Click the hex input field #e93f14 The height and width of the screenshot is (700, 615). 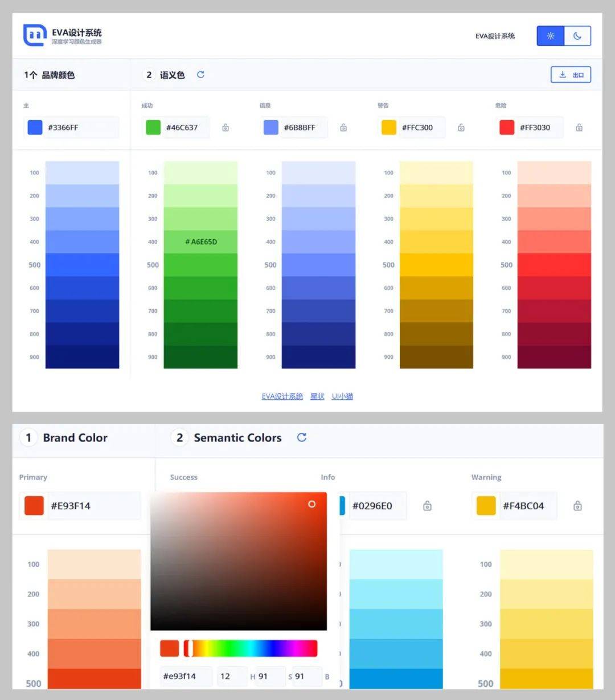(186, 676)
